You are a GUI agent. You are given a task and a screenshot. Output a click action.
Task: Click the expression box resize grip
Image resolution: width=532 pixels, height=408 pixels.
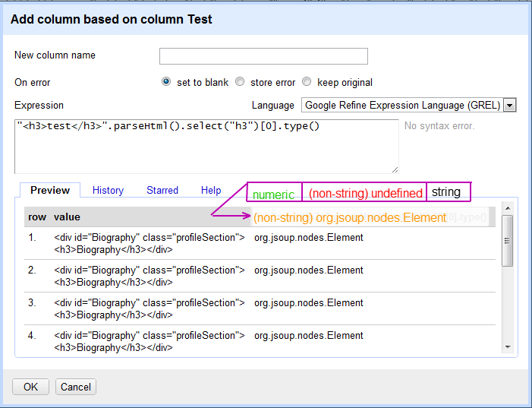point(395,170)
